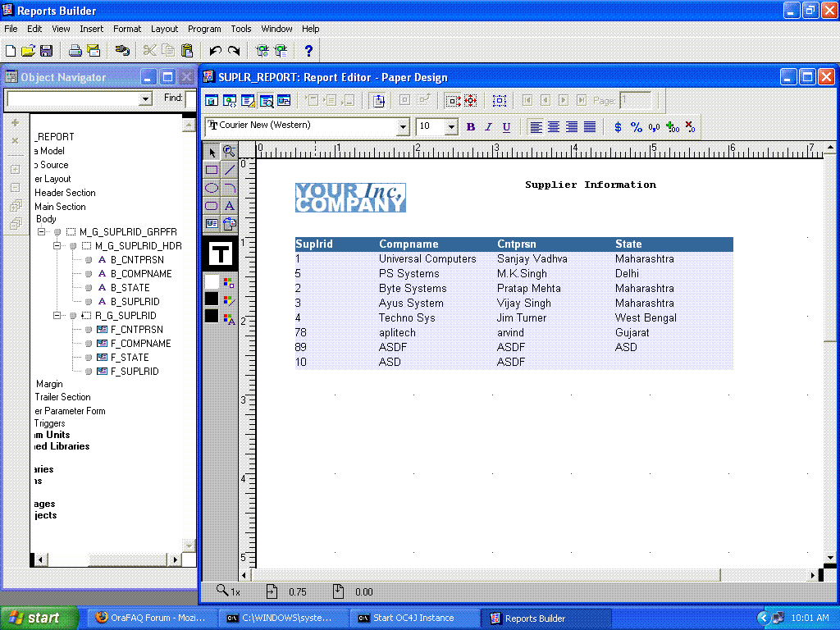Switch to Start OC4J Instance taskbar button

click(x=413, y=618)
